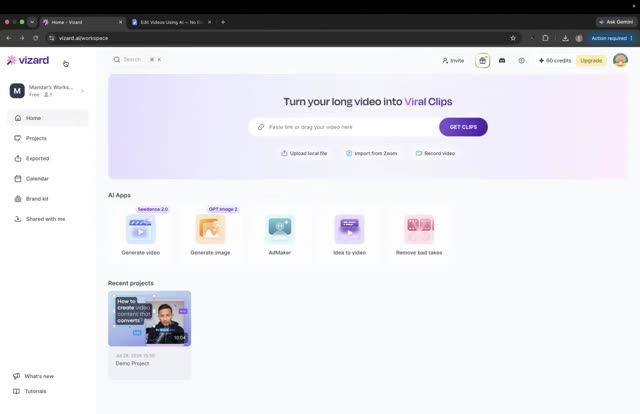Click the Demo Project title text
The width and height of the screenshot is (640, 414).
coord(132,363)
